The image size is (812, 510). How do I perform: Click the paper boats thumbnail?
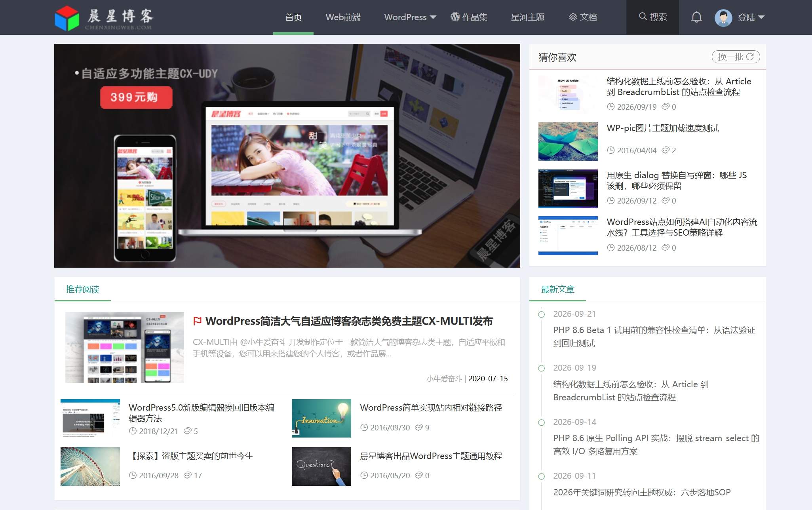click(568, 142)
